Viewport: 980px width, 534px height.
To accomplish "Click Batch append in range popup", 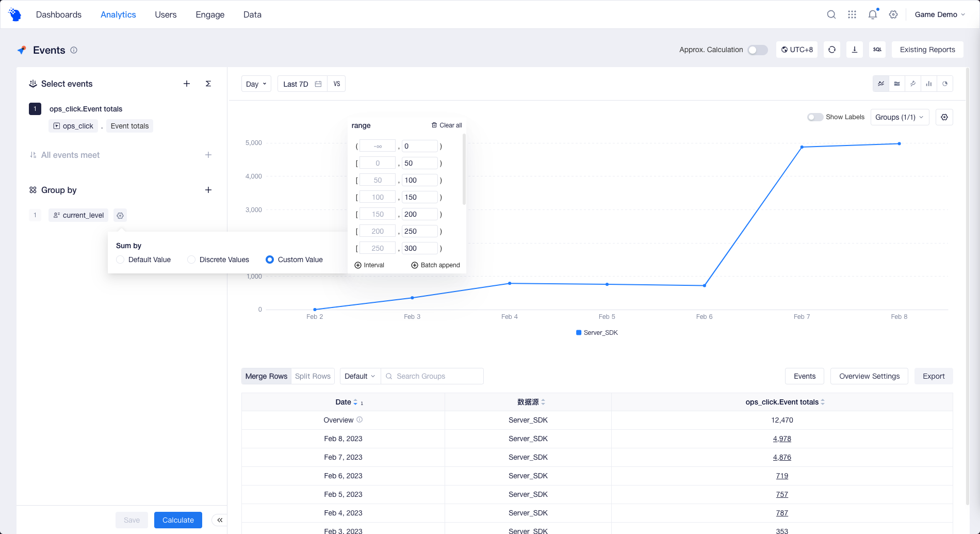I will pos(435,265).
